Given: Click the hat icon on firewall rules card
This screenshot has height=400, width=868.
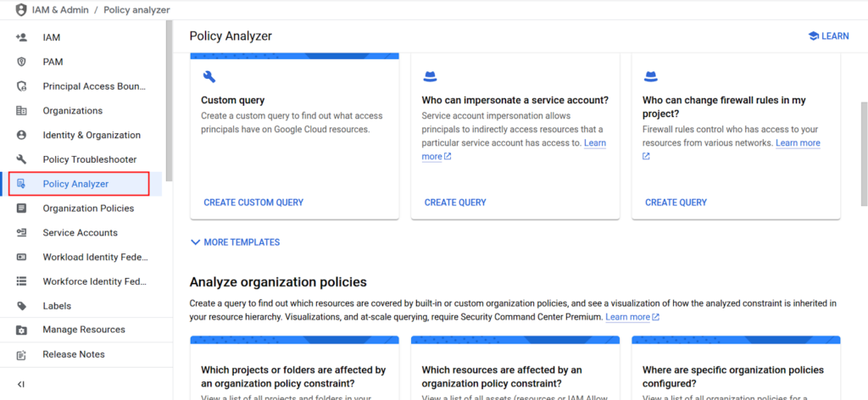Looking at the screenshot, I should point(650,76).
